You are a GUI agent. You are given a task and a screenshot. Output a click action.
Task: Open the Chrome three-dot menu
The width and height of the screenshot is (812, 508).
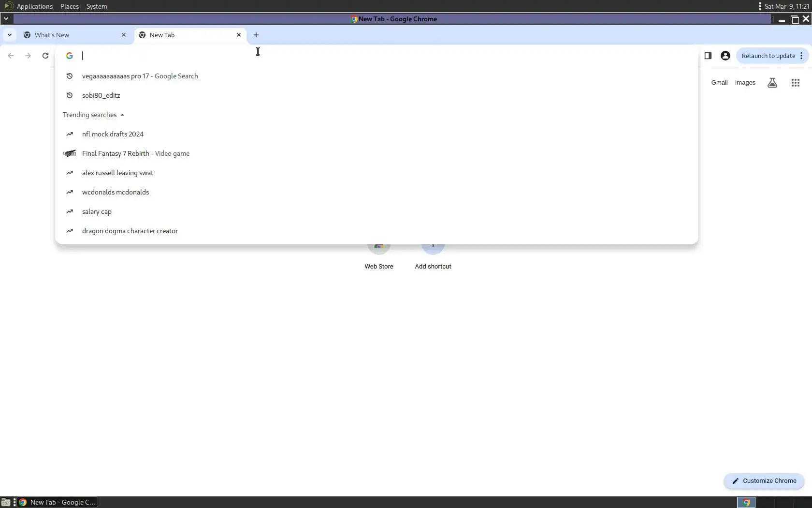[x=801, y=56]
